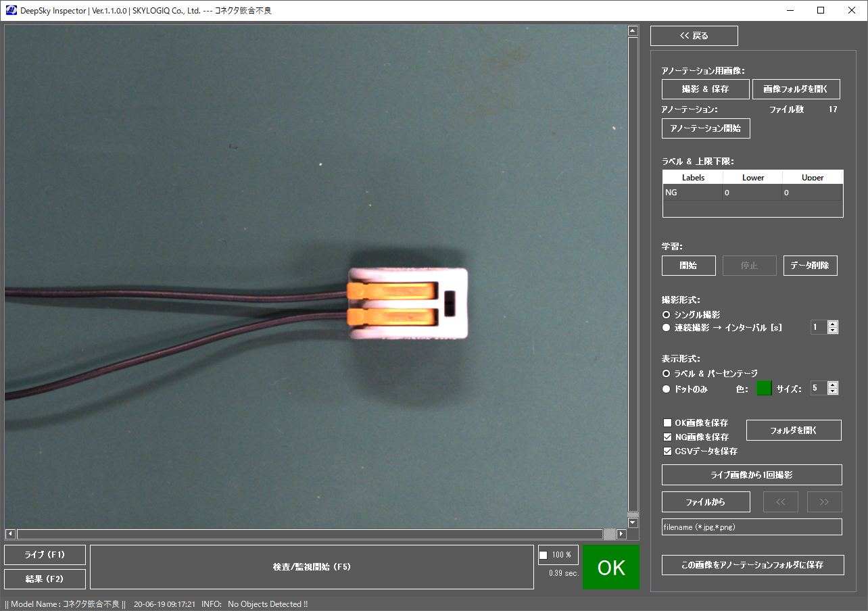Click the サイズ value field
Viewport: 868px width, 611px height.
click(x=819, y=388)
